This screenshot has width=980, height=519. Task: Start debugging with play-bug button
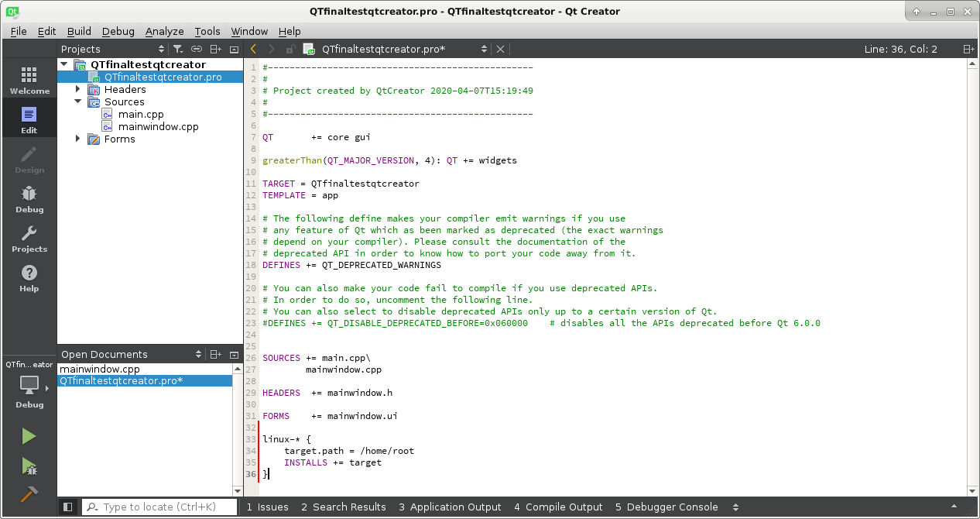pos(29,466)
